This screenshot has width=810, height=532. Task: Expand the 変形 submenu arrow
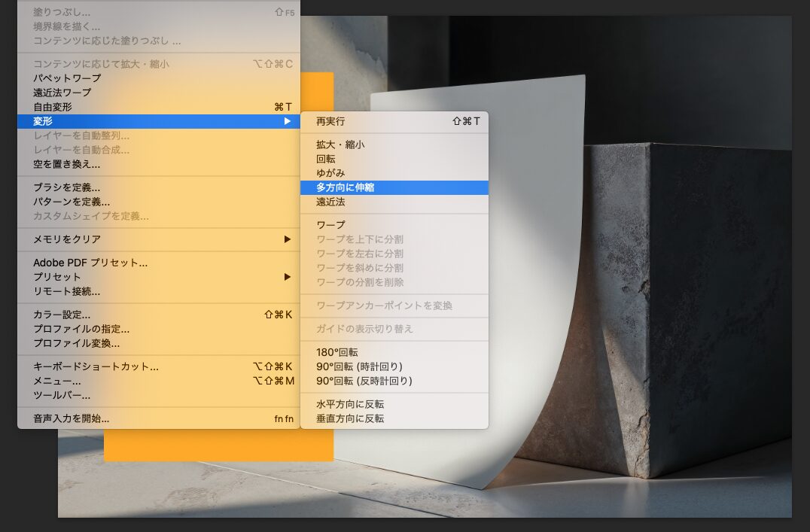coord(288,121)
